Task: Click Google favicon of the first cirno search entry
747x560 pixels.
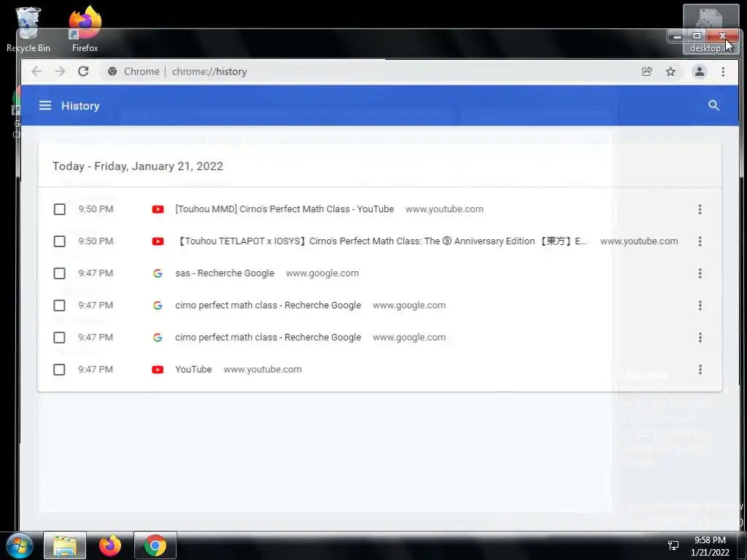Action: (x=158, y=306)
